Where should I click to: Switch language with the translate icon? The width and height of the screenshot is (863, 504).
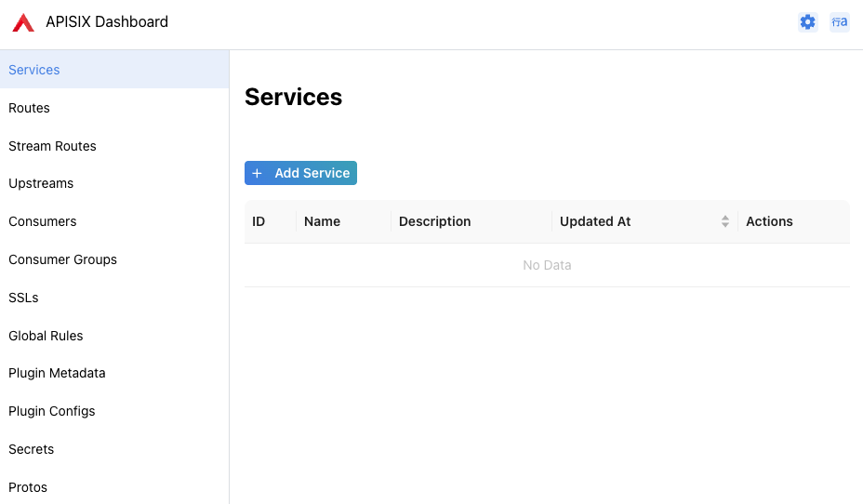[x=840, y=22]
